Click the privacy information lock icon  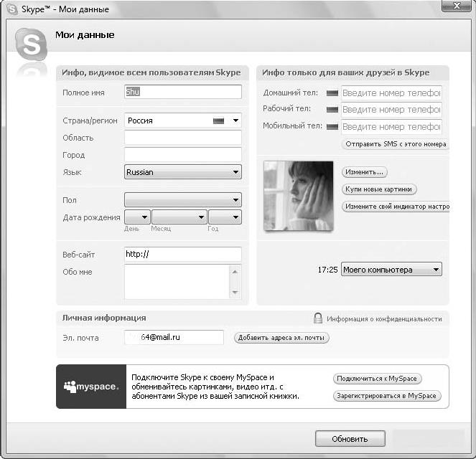[x=317, y=318]
